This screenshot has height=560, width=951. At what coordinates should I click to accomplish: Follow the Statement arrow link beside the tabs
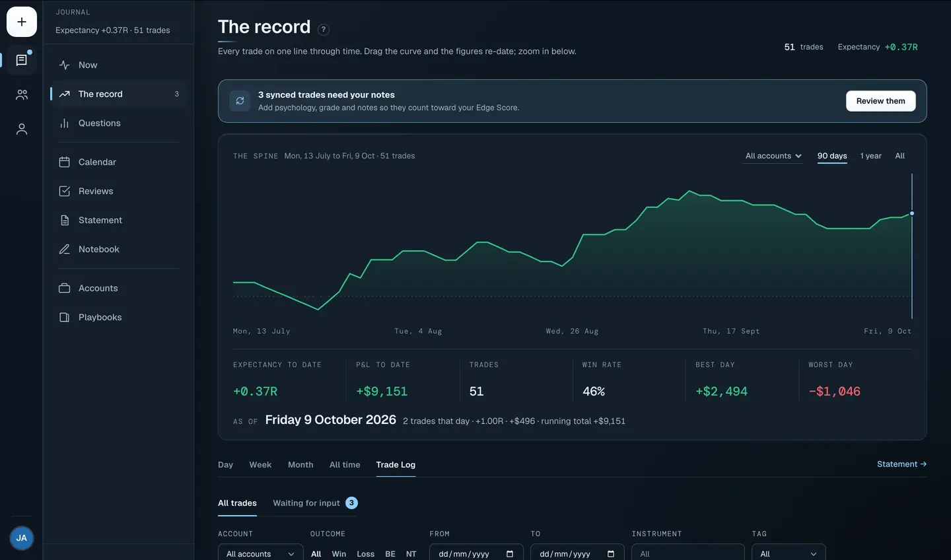pyautogui.click(x=901, y=464)
